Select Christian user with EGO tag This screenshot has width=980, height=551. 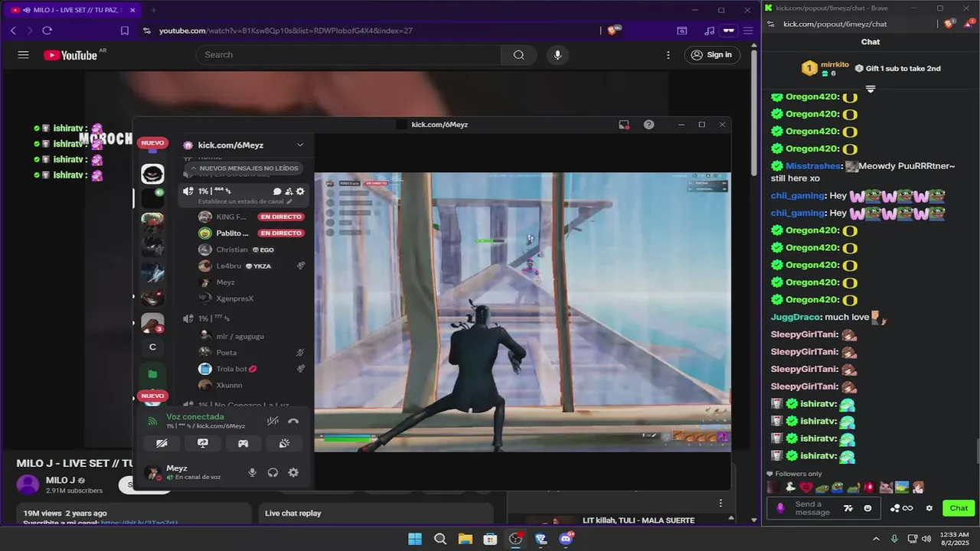[251, 249]
